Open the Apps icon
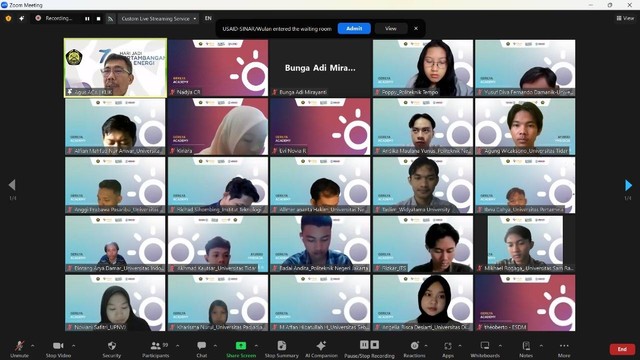Screen dimensions: 640x360 point(448,346)
